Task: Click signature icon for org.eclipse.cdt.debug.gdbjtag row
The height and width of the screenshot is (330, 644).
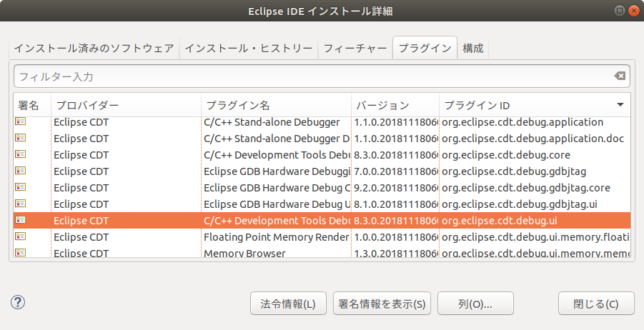Action: 20,170
